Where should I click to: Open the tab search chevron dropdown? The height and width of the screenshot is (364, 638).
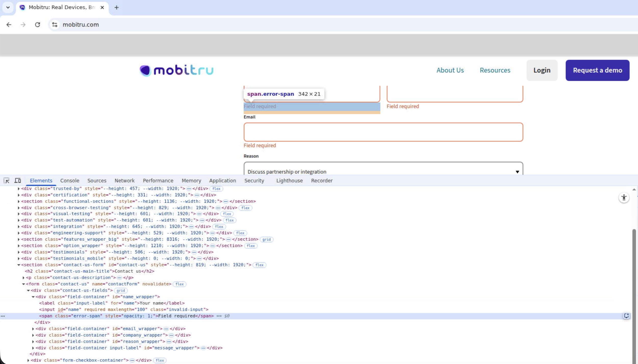pos(8,7)
